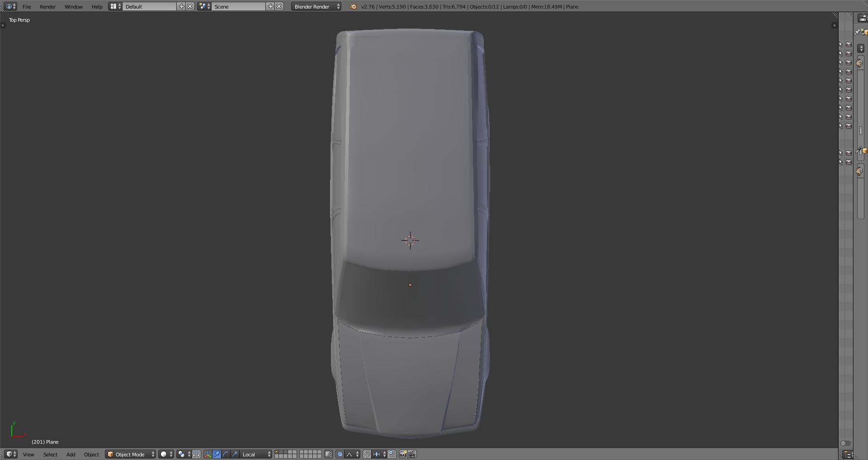
Task: Add a new screen layout next to Default
Action: [x=182, y=6]
